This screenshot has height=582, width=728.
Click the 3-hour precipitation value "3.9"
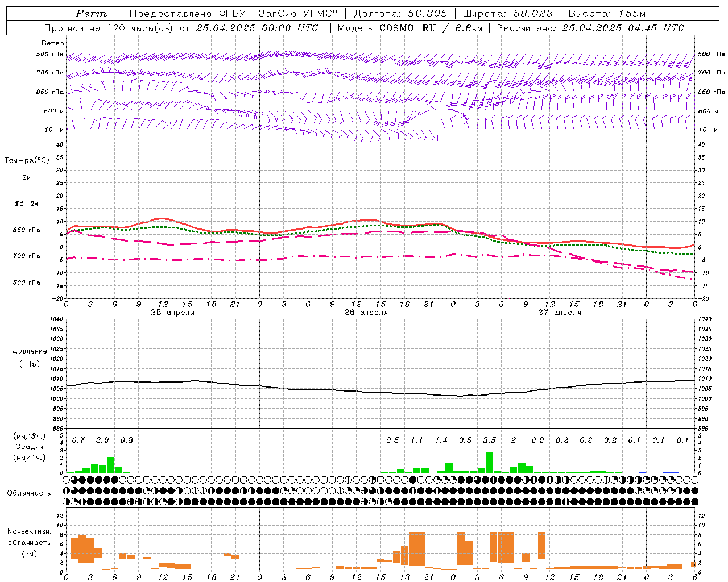[x=102, y=440]
